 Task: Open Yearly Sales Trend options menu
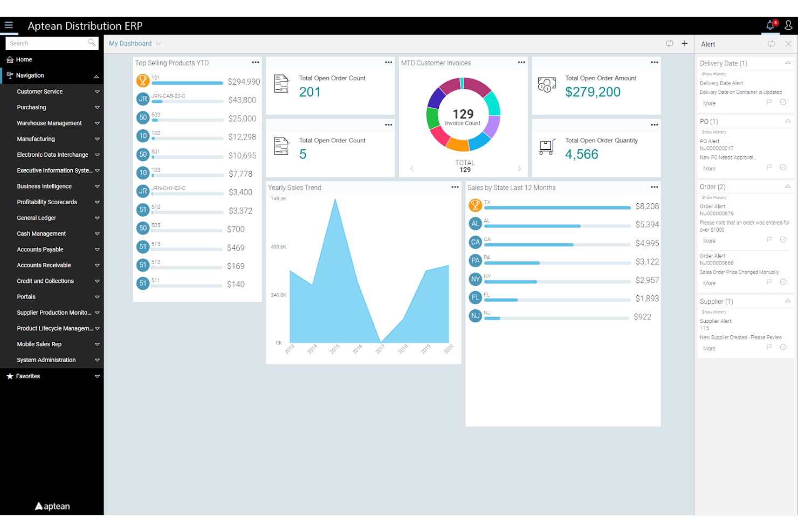[455, 187]
